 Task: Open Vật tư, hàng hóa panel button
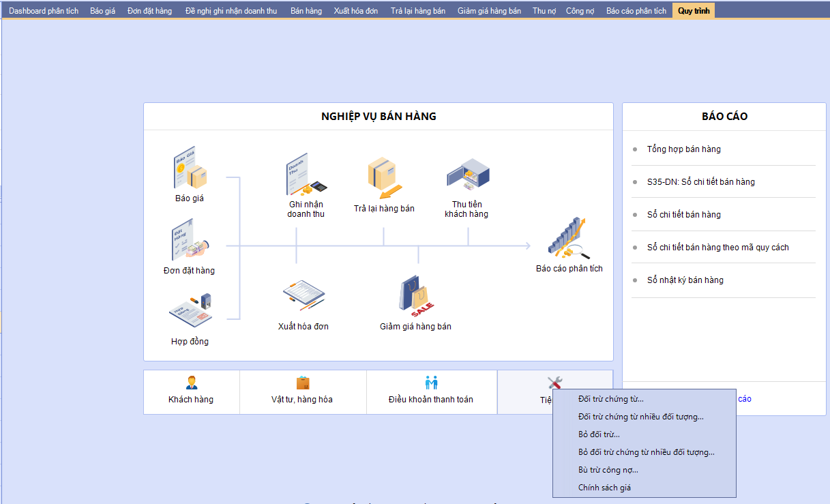tap(302, 392)
